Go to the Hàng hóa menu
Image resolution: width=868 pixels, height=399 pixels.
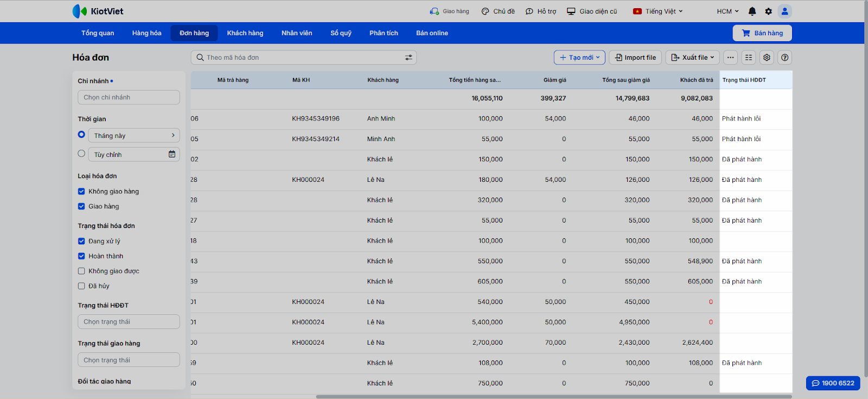pos(146,33)
